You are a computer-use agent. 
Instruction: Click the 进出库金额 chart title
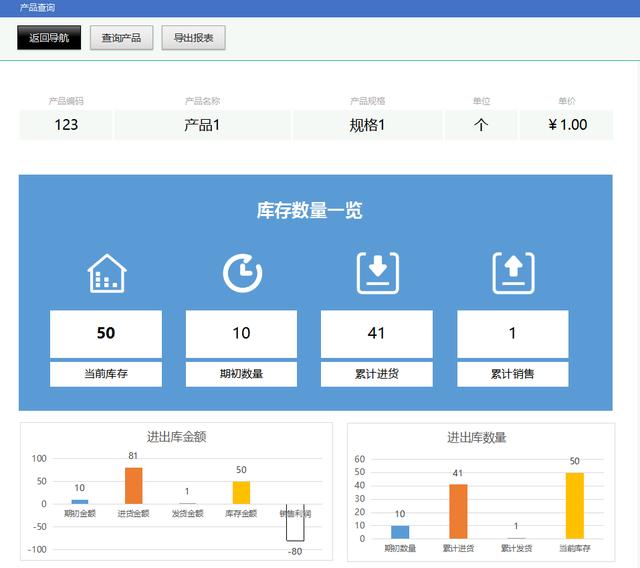click(176, 436)
